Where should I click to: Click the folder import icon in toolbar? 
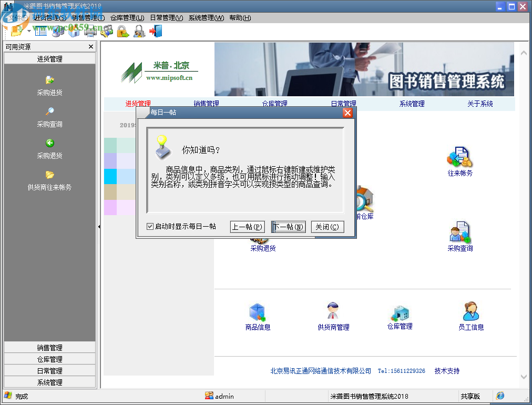(17, 31)
